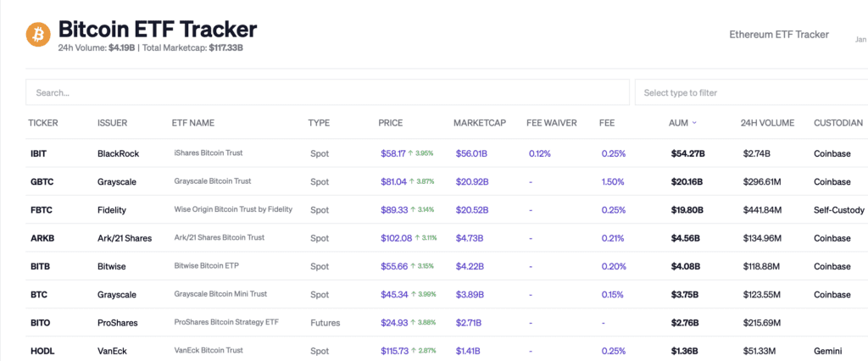Sort by the ETF NAME column header
The height and width of the screenshot is (361, 868).
(193, 123)
